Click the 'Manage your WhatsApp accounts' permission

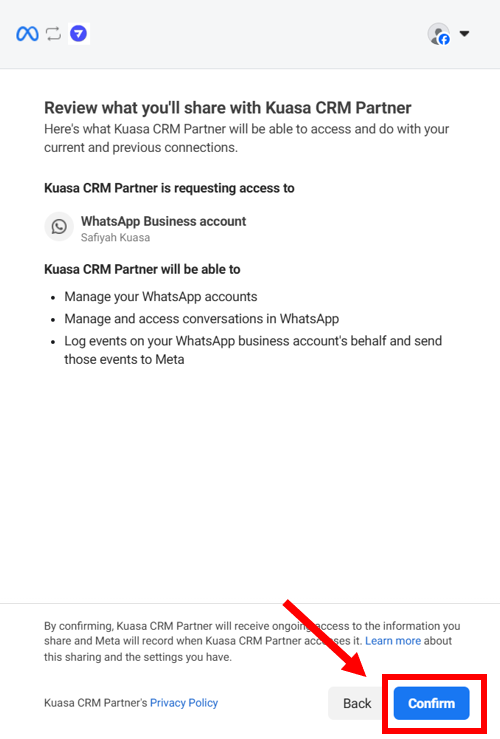coord(161,297)
